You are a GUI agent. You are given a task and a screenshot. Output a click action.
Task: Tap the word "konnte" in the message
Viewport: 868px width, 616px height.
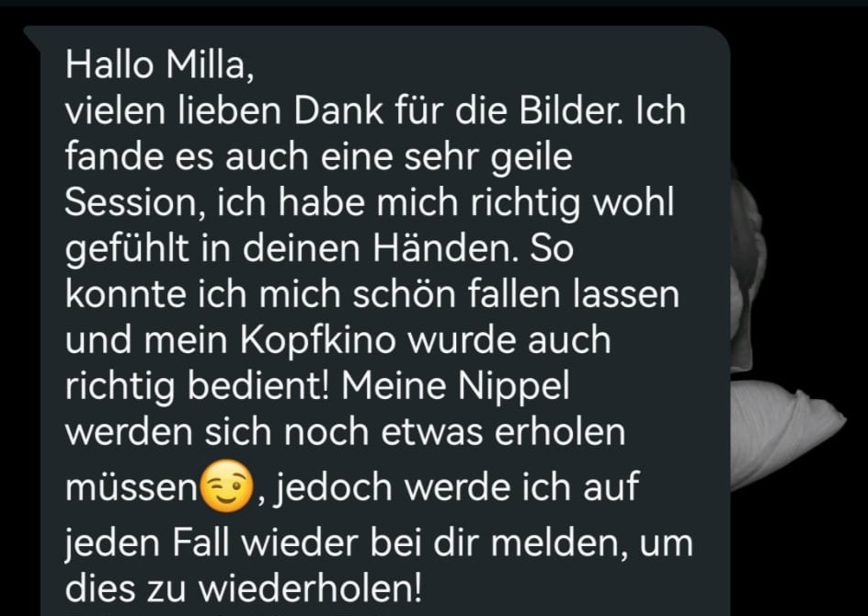pyautogui.click(x=126, y=295)
